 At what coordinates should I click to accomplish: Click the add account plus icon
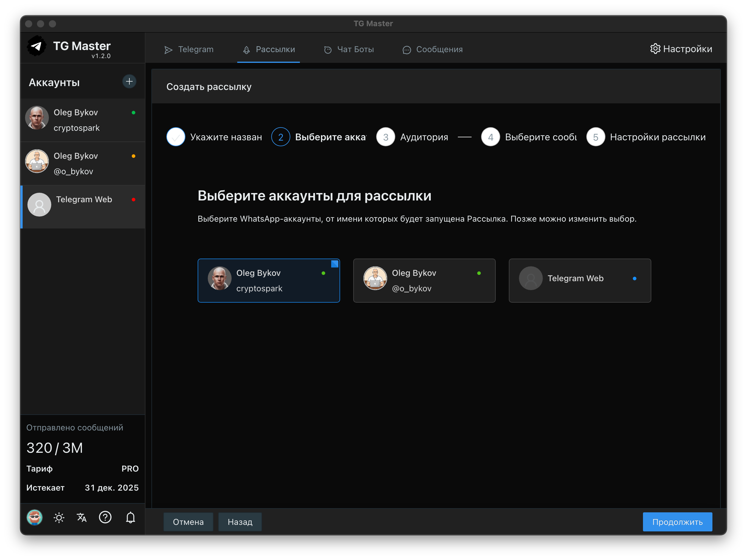point(129,81)
